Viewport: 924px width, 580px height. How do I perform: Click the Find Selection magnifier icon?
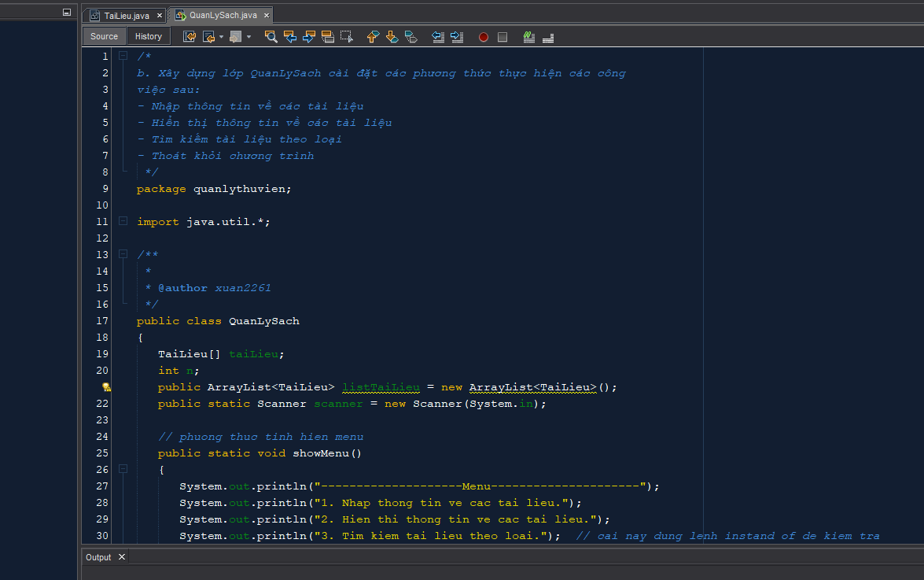pos(271,36)
